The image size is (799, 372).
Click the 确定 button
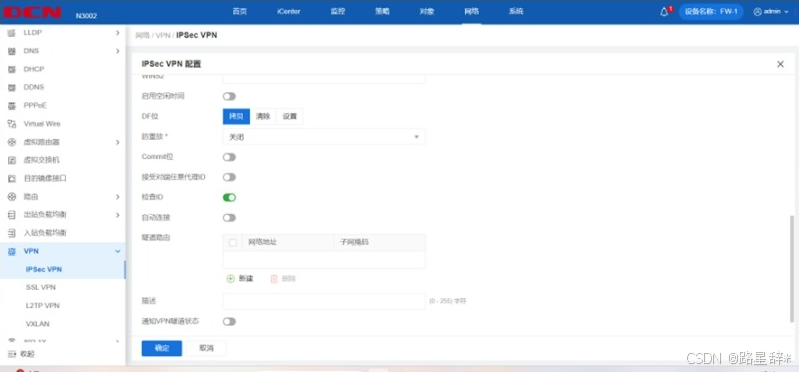point(162,348)
